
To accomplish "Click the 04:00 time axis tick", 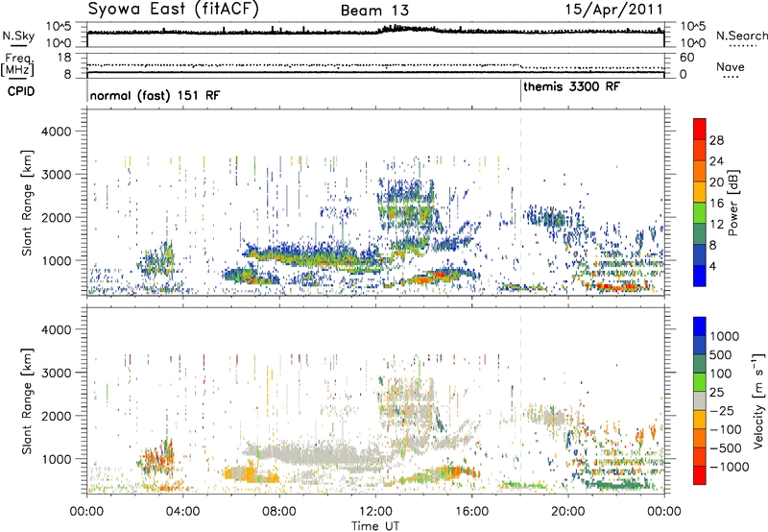I will pyautogui.click(x=182, y=512).
